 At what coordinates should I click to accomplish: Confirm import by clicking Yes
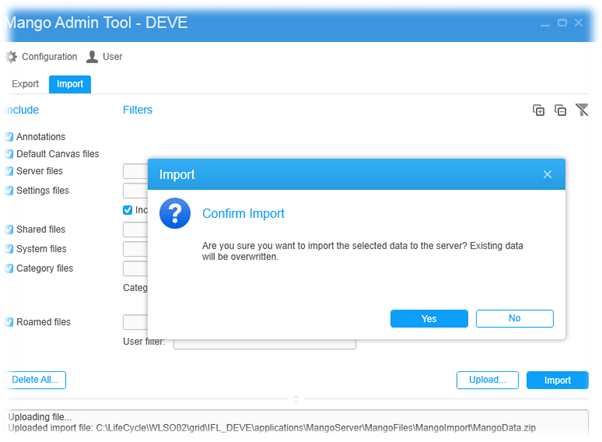click(x=429, y=318)
